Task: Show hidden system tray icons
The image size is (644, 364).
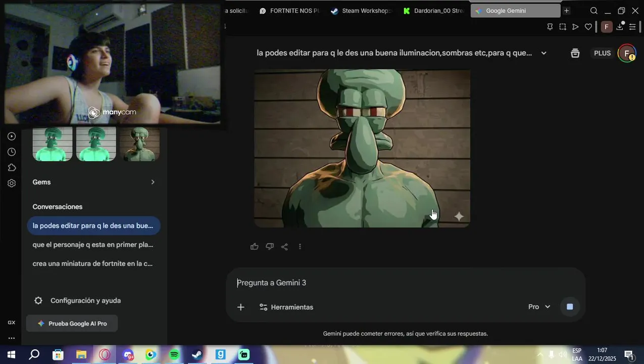Action: (x=539, y=355)
